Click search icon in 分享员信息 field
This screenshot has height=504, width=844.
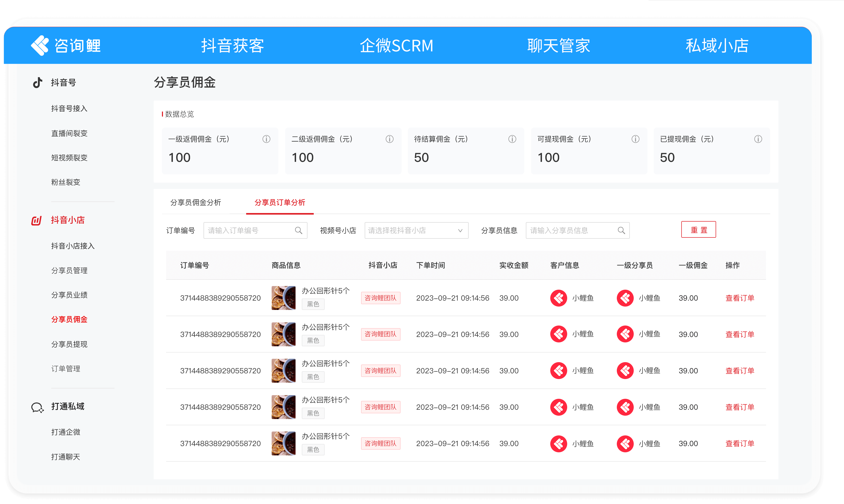point(621,231)
